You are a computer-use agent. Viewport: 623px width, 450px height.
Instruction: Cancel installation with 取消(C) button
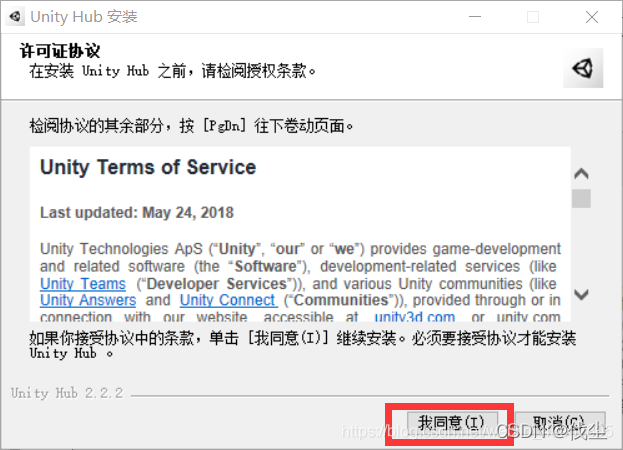coord(560,423)
